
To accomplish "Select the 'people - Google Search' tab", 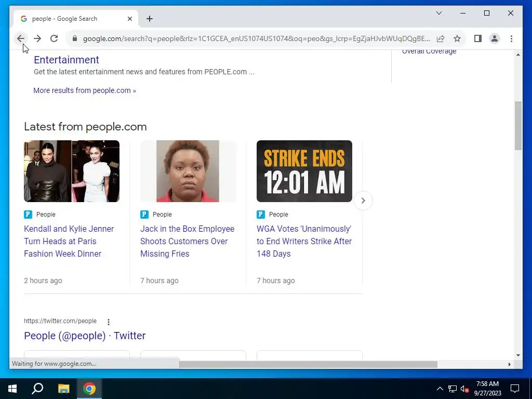I will pyautogui.click(x=76, y=19).
